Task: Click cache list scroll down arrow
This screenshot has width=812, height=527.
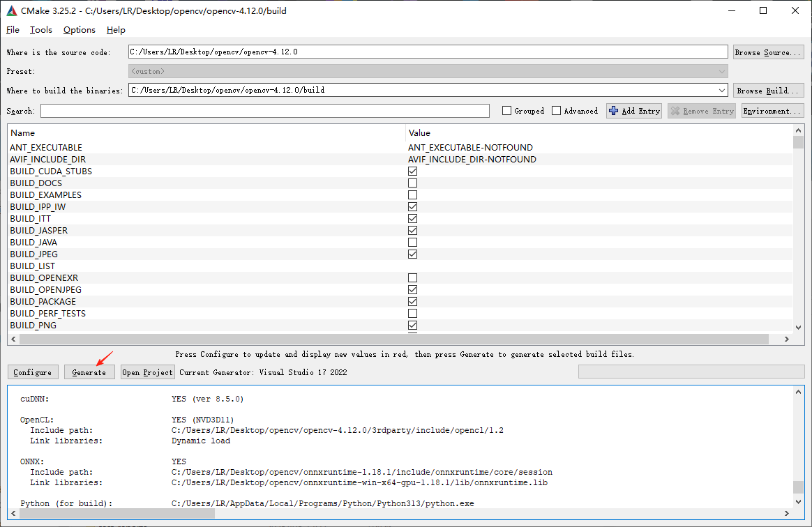Action: 798,327
